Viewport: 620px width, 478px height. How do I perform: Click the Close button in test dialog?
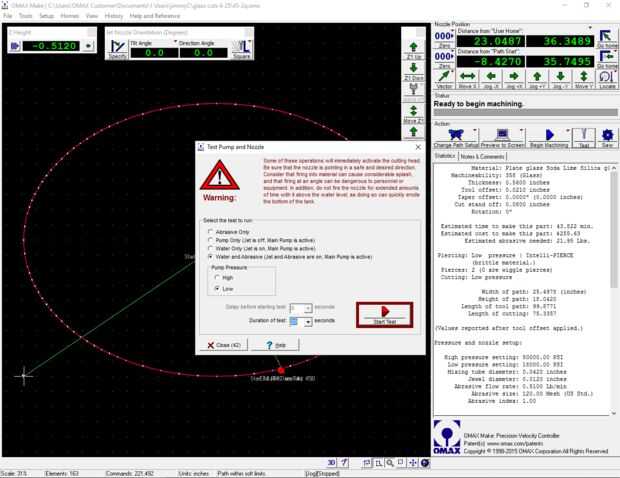[224, 345]
